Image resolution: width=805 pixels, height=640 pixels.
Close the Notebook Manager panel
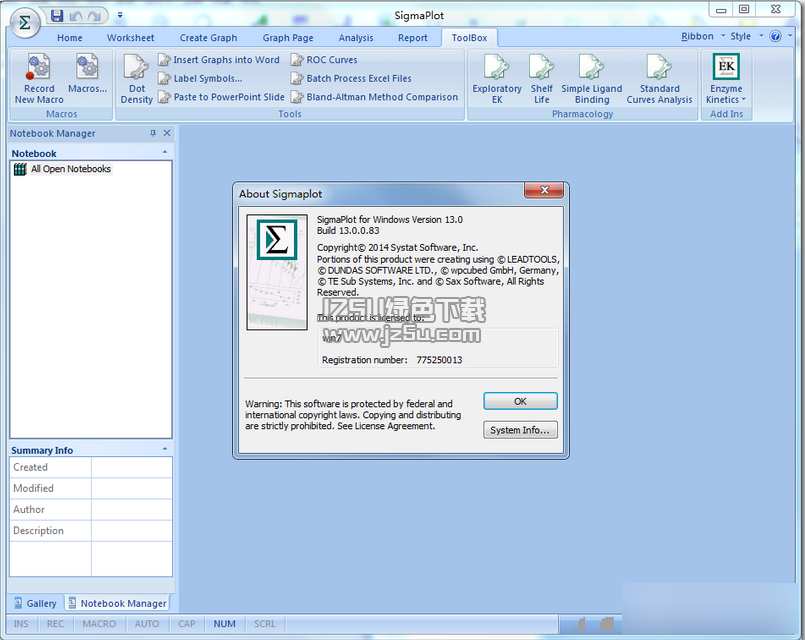(167, 133)
